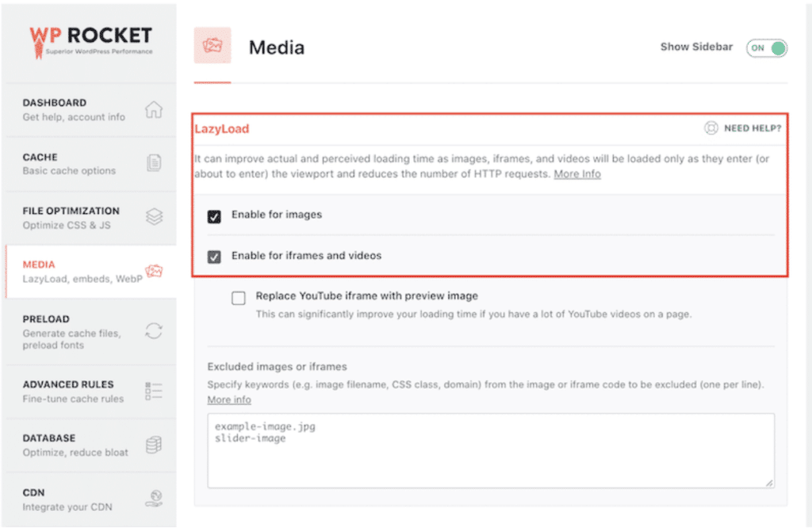This screenshot has height=530, width=812.
Task: Click the 'LazyLoad, embeds, WebP' subtitle
Action: click(x=82, y=279)
